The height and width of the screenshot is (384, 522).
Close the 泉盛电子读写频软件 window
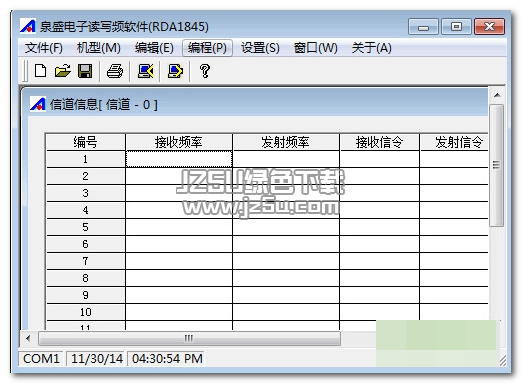(489, 27)
